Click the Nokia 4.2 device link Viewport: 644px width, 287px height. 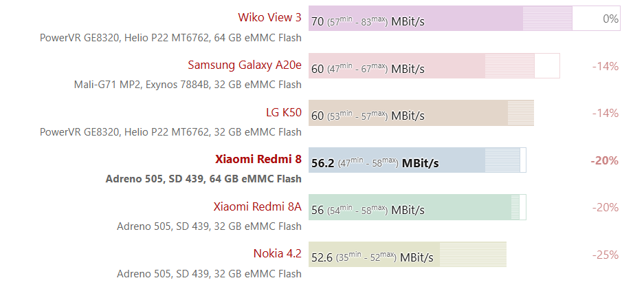coord(277,253)
